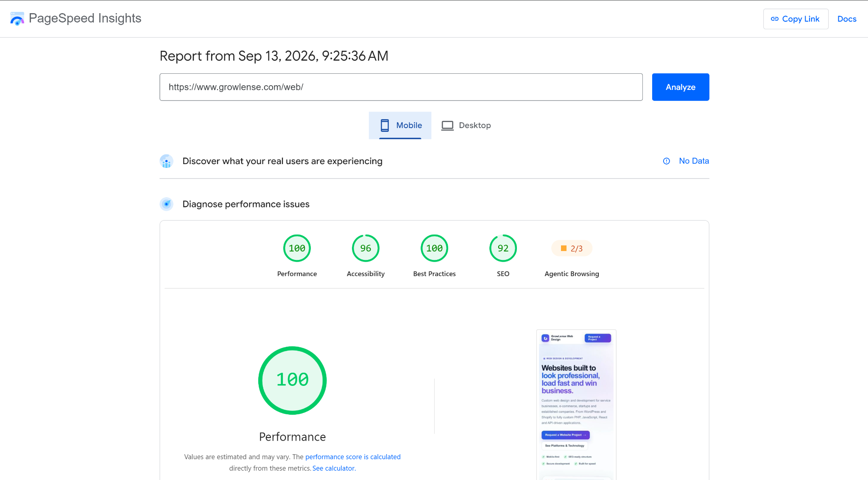The height and width of the screenshot is (480, 868).
Task: Select the Best Practices 100 score gauge
Action: (434, 248)
